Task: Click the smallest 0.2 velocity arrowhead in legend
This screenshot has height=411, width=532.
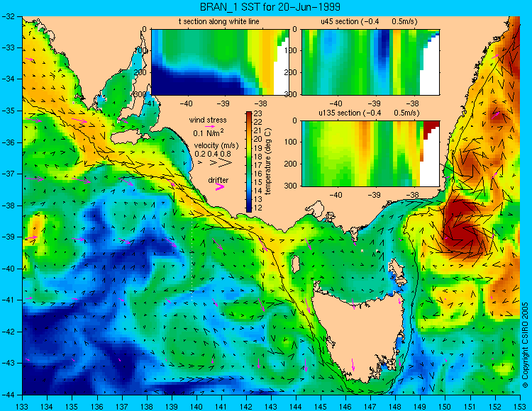Action: coord(200,163)
